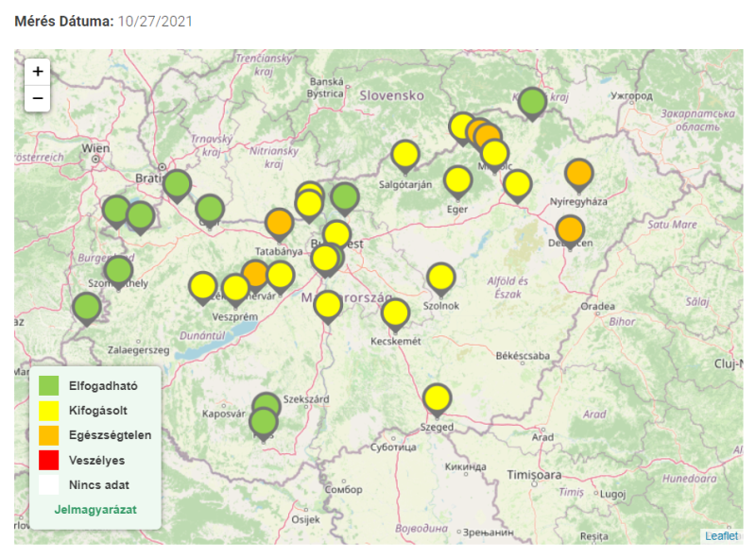Click the "Kifogásolt" legend label
Image resolution: width=756 pixels, height=558 pixels.
click(98, 411)
